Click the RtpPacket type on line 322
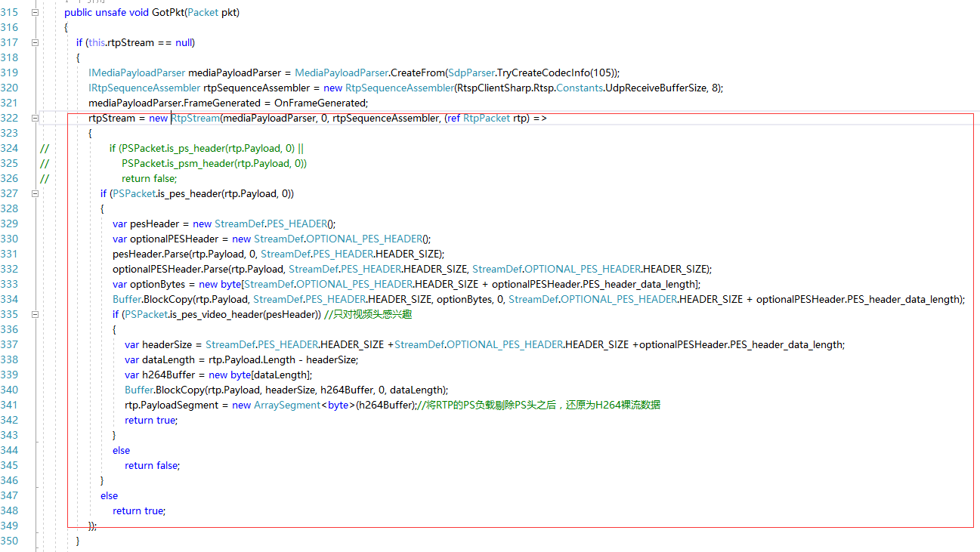The width and height of the screenshot is (980, 552). pos(487,118)
